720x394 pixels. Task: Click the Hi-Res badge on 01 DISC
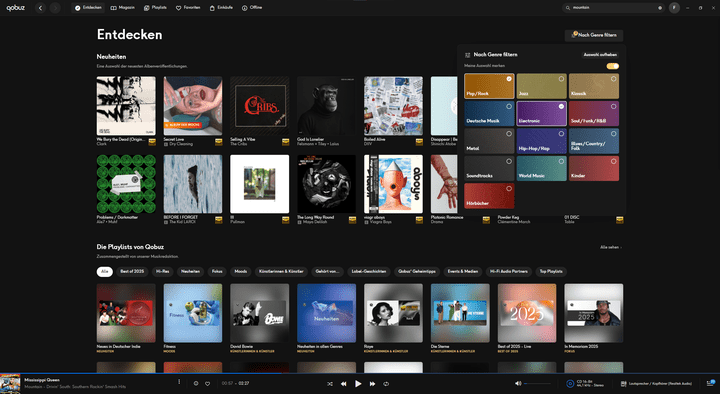point(620,220)
